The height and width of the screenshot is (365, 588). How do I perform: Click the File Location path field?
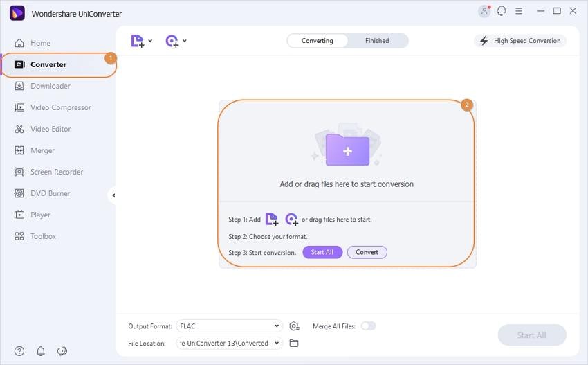[223, 344]
